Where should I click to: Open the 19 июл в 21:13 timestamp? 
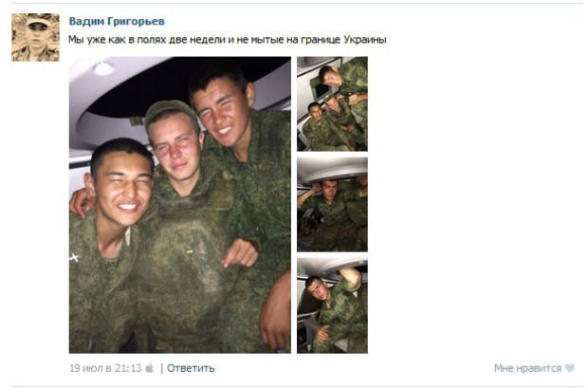(x=105, y=368)
